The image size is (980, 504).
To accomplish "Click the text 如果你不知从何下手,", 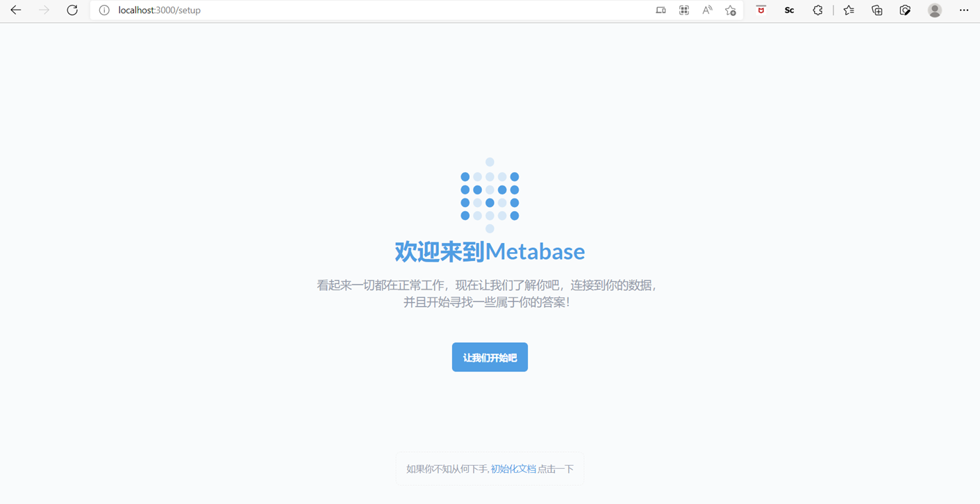I will click(448, 469).
